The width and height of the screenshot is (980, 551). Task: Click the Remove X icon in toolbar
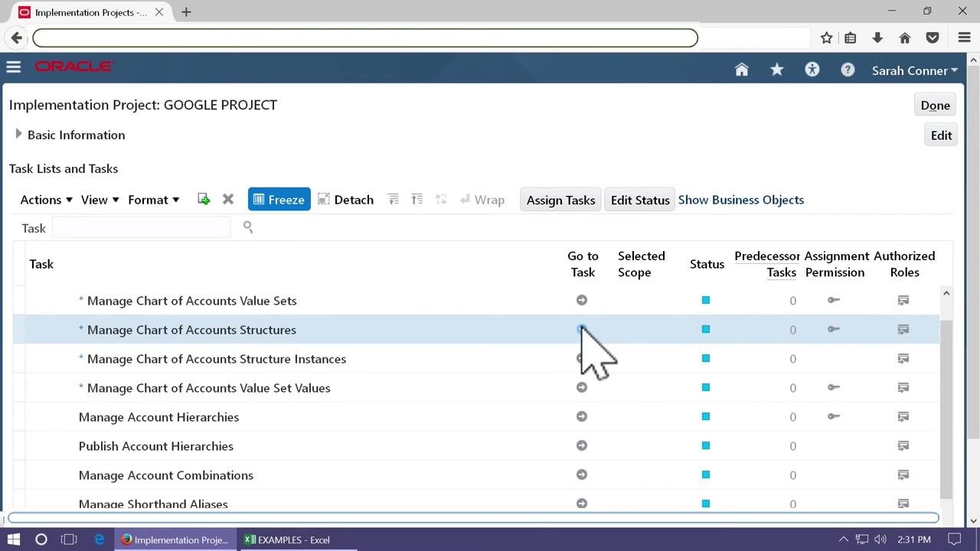click(x=228, y=199)
